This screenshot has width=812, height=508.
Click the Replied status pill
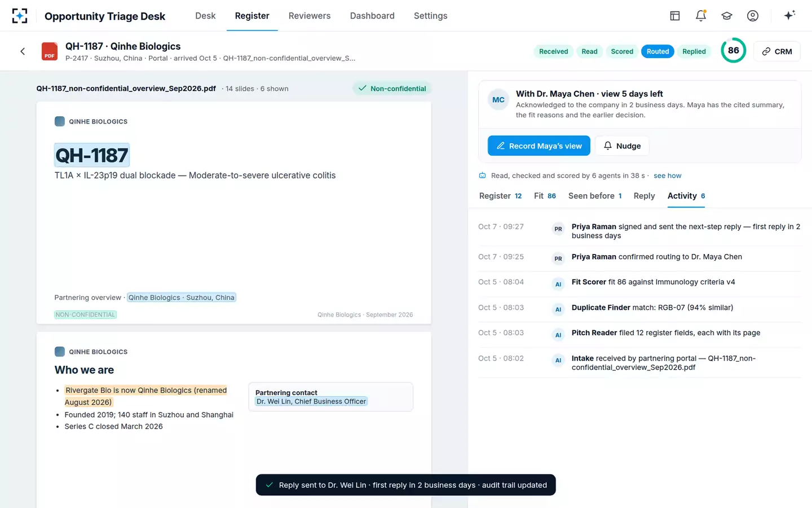[694, 51]
